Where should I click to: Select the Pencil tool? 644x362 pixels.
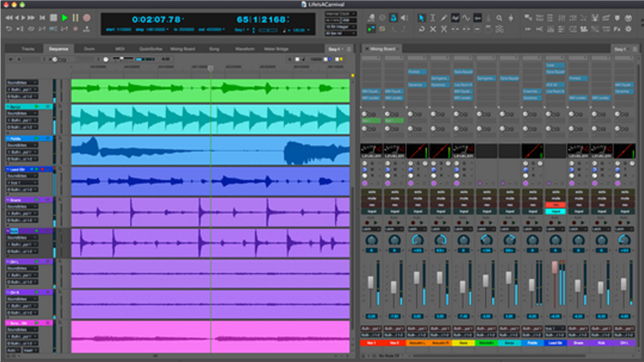444,18
